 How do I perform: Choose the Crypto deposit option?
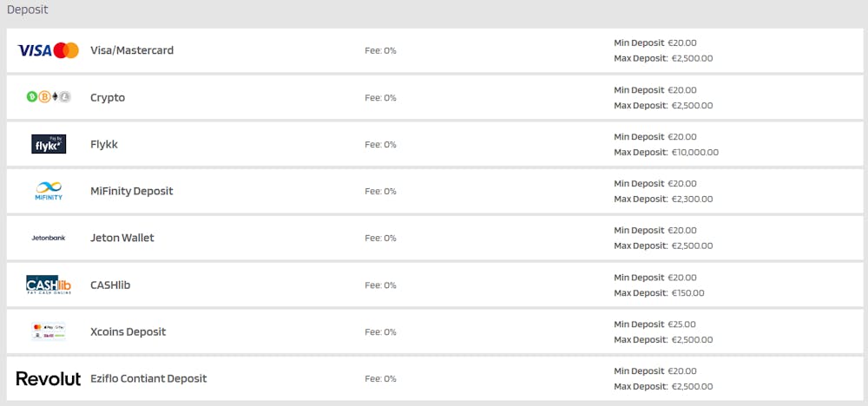click(108, 97)
